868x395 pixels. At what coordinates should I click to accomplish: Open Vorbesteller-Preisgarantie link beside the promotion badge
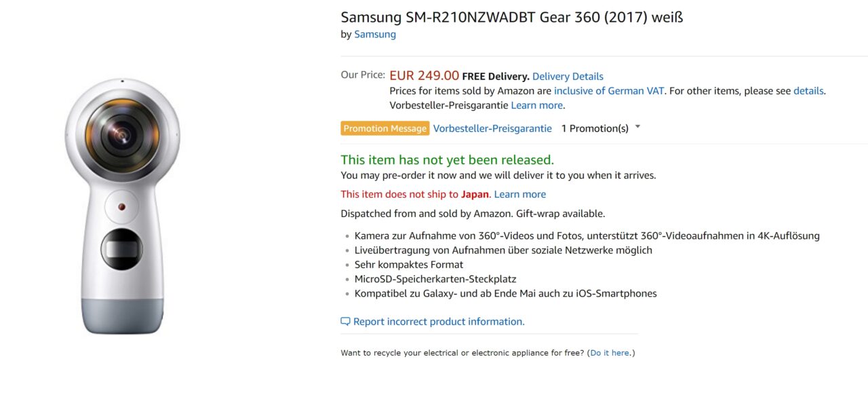[x=492, y=128]
